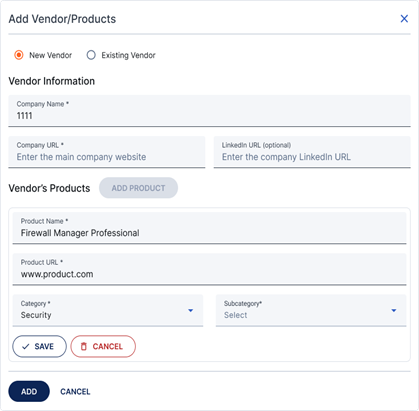Click the trash icon on CANCEL
This screenshot has height=411, width=419.
(x=84, y=346)
